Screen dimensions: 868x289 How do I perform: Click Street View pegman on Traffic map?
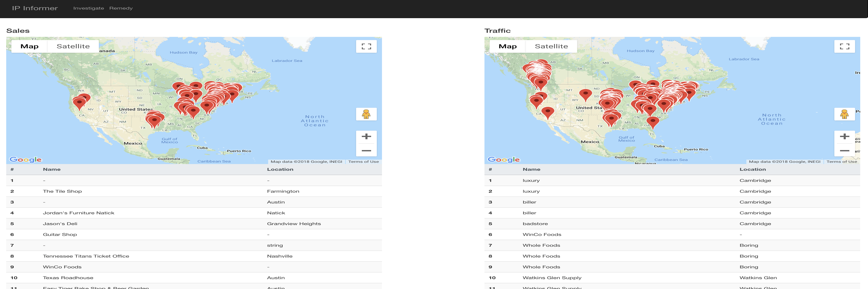tap(844, 115)
